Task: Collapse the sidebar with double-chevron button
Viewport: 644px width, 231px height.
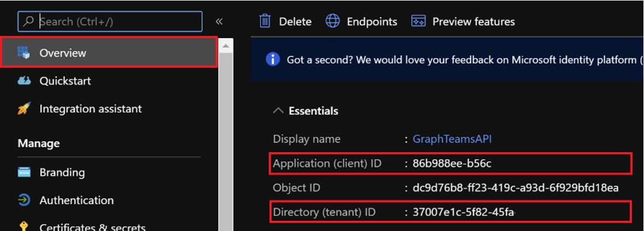Action: [x=219, y=22]
